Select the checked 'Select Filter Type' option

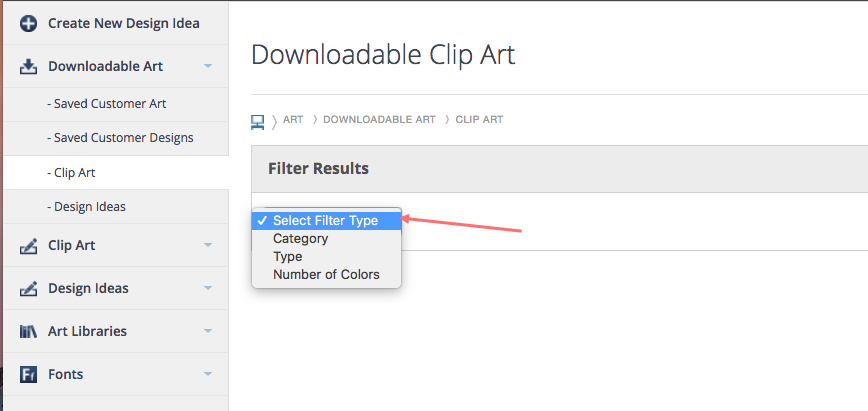(326, 220)
